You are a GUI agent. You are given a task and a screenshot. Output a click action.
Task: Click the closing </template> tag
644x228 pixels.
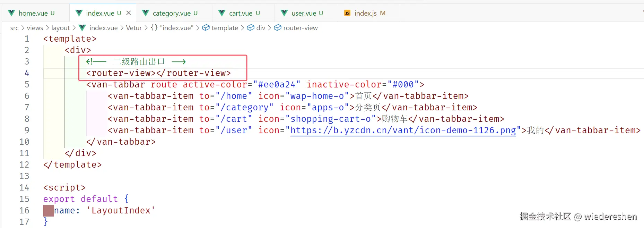point(72,165)
